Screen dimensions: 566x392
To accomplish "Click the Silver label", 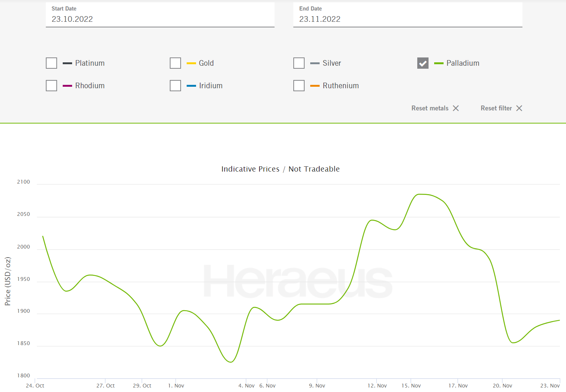I will tap(332, 63).
